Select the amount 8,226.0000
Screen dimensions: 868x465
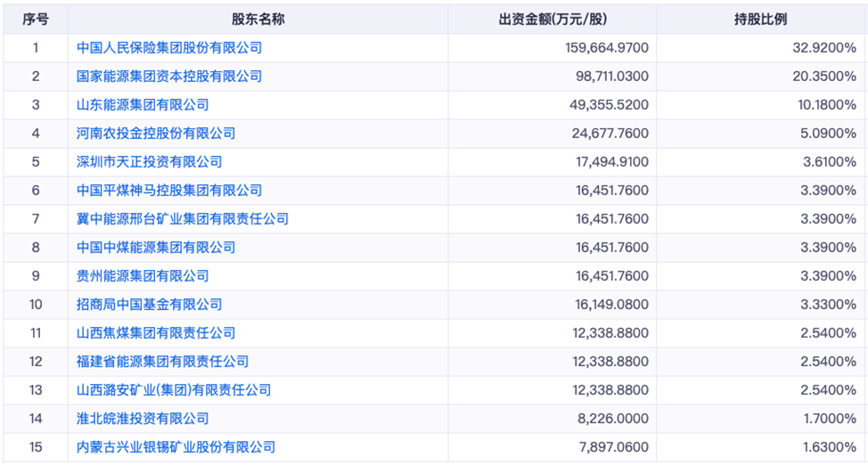[x=613, y=419]
